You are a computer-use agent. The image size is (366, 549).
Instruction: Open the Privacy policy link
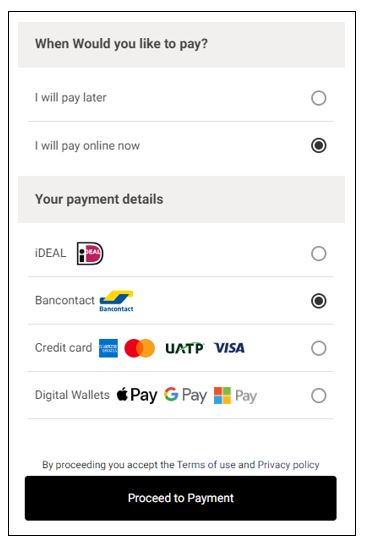pyautogui.click(x=288, y=465)
